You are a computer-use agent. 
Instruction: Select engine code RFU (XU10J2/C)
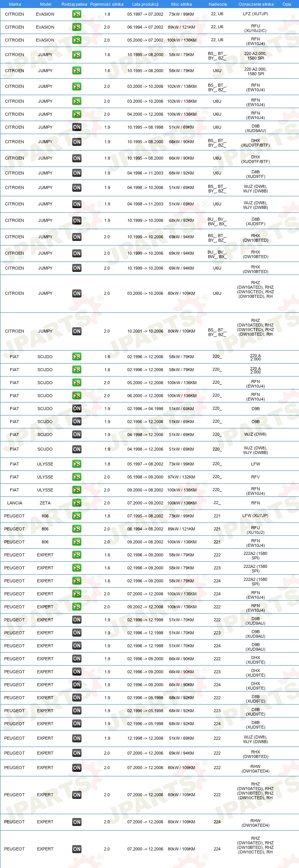pos(255,28)
